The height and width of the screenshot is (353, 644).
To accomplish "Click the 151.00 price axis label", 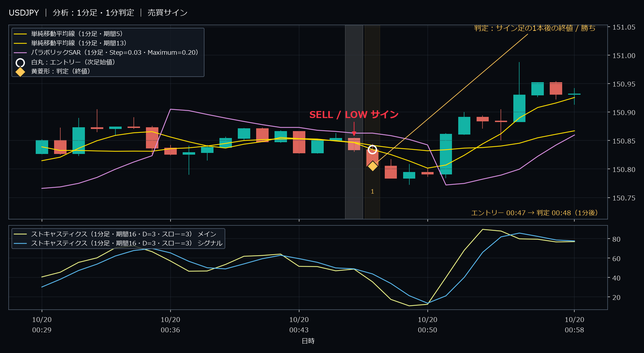I will point(624,55).
